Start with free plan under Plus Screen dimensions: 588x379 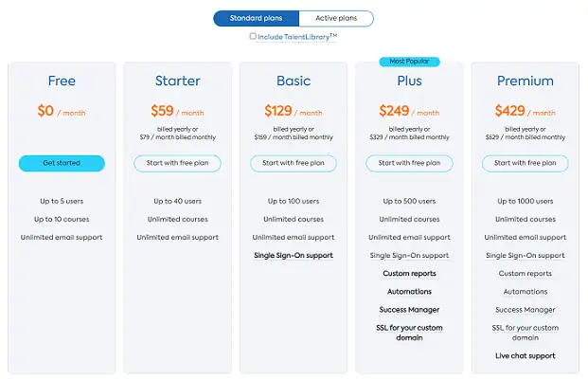pyautogui.click(x=409, y=163)
